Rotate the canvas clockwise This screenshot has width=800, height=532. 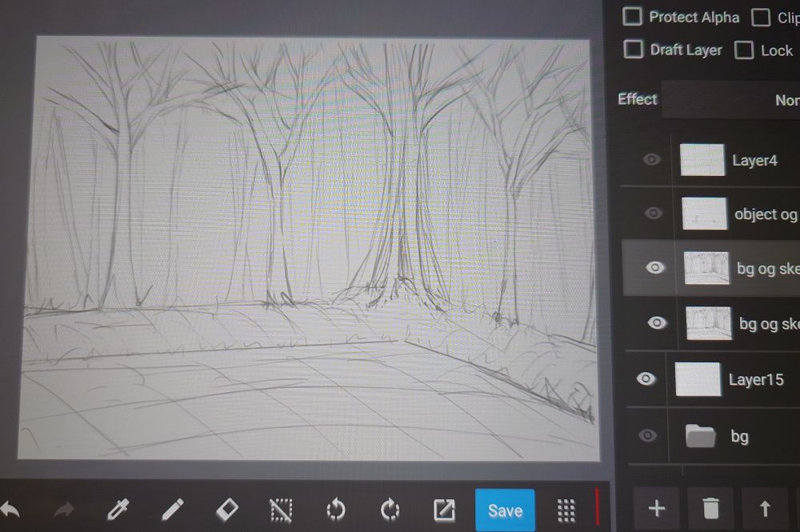point(390,508)
